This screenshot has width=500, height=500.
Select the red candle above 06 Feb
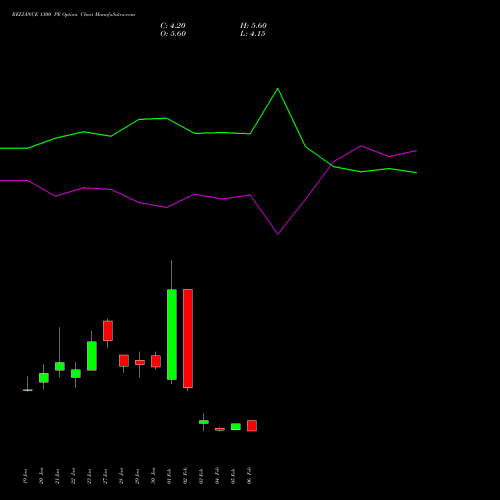point(252,426)
